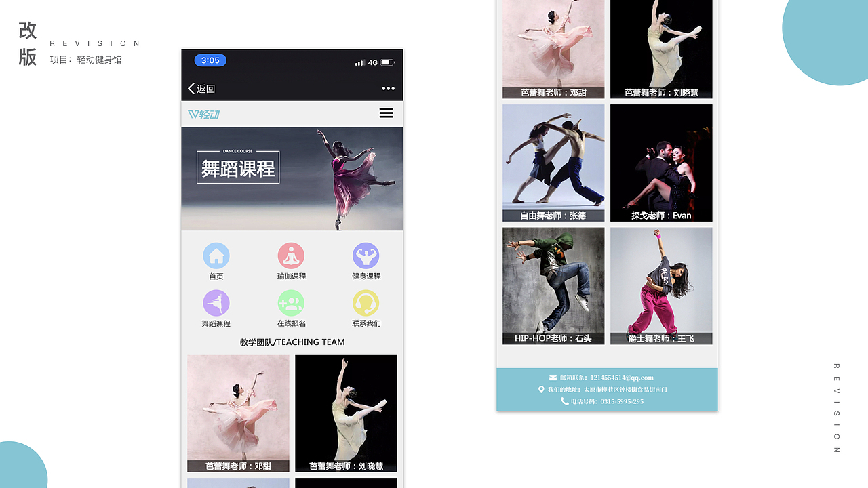The width and height of the screenshot is (868, 488).
Task: Click the phone number 0315-5995-295
Action: (x=622, y=401)
